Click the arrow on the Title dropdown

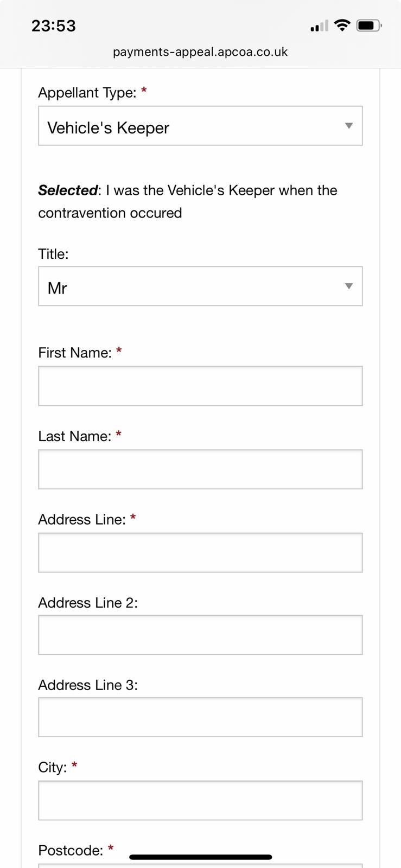(349, 286)
